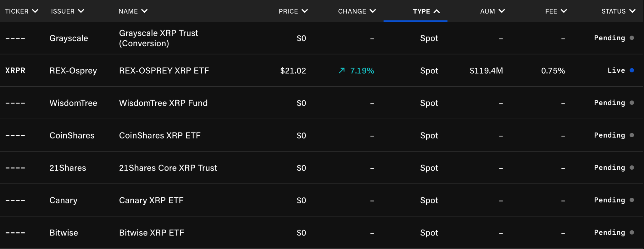Select the REX-Osprey issuer cell
This screenshot has width=644, height=249.
pos(73,71)
